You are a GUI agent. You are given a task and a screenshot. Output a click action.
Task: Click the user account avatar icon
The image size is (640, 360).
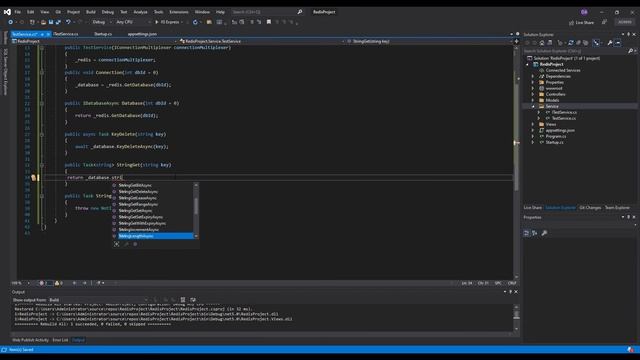coord(584,12)
